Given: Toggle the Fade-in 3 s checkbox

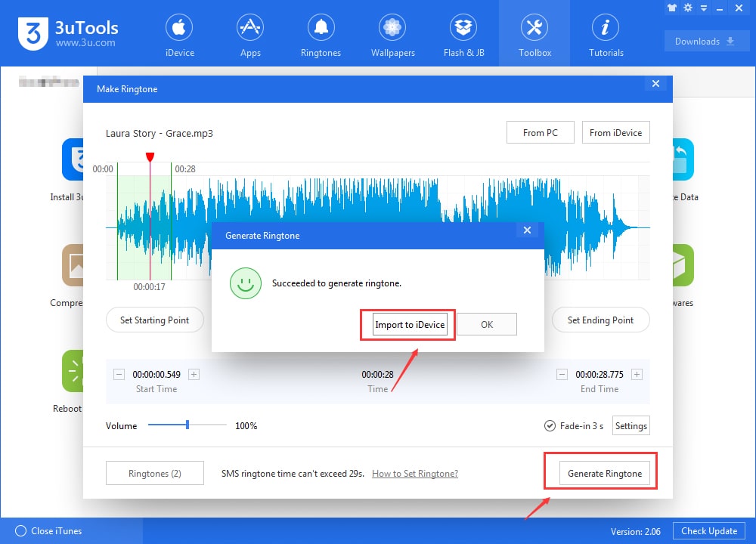Looking at the screenshot, I should [550, 426].
